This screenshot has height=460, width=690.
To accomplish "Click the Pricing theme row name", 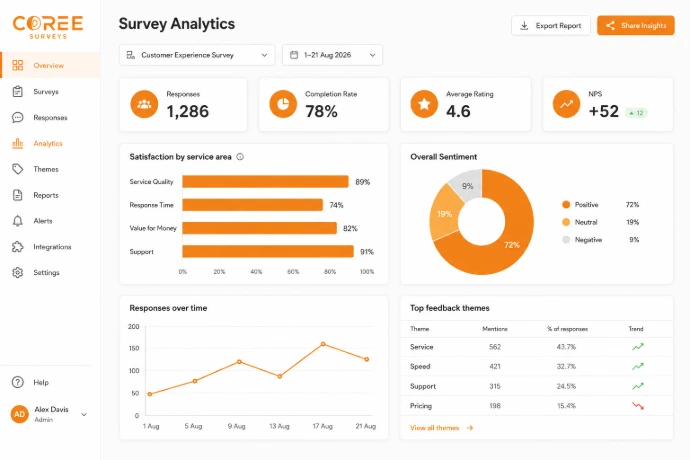I will coord(421,406).
